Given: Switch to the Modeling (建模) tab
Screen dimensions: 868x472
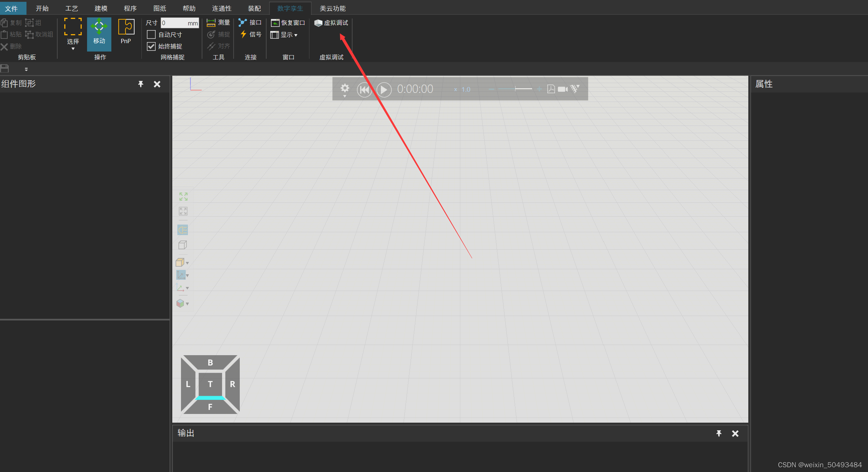Looking at the screenshot, I should (x=101, y=8).
